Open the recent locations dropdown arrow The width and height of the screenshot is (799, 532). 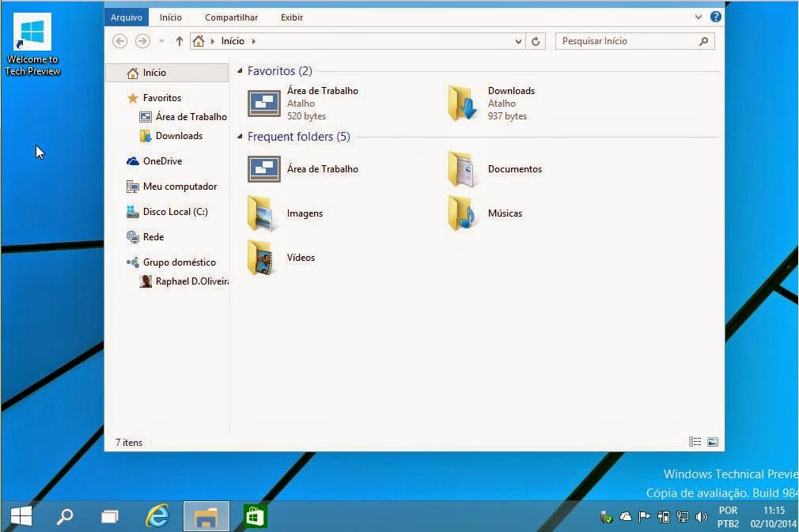[x=161, y=41]
